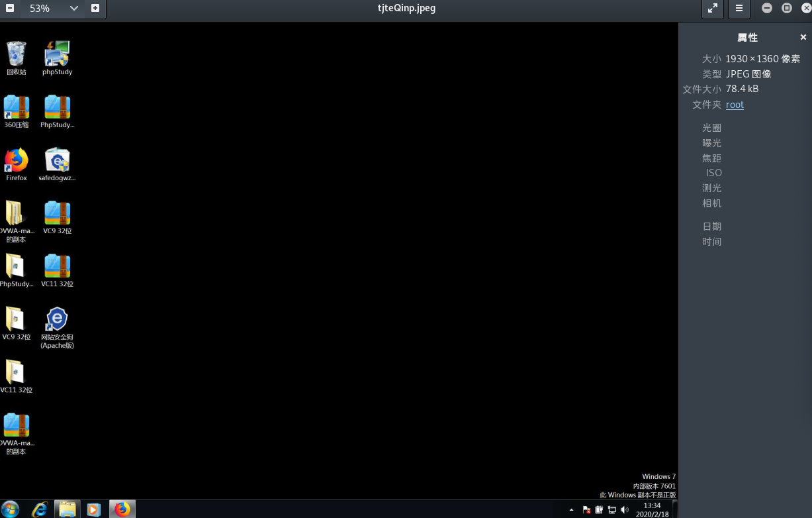Click Internet Explorer in the taskbar

coord(40,509)
